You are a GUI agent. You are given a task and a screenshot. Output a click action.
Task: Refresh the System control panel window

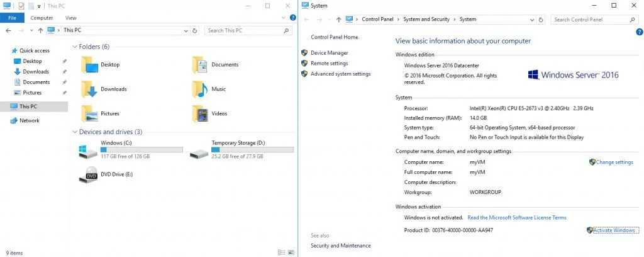(541, 20)
